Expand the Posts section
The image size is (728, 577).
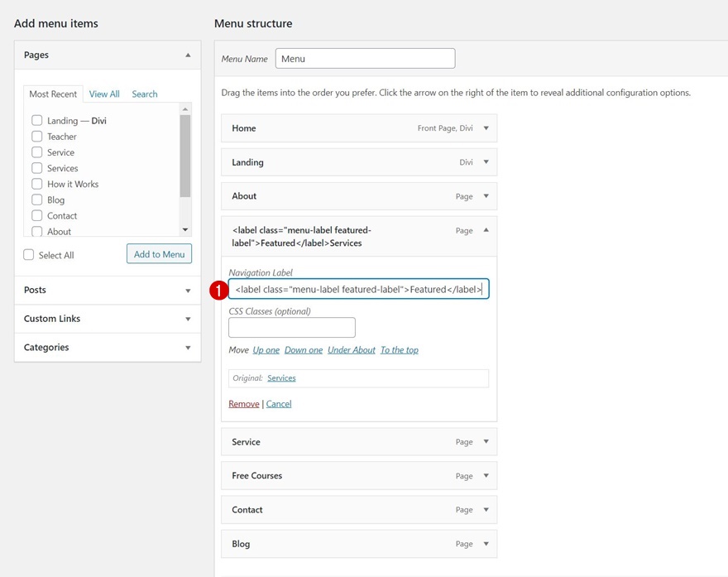click(x=188, y=291)
